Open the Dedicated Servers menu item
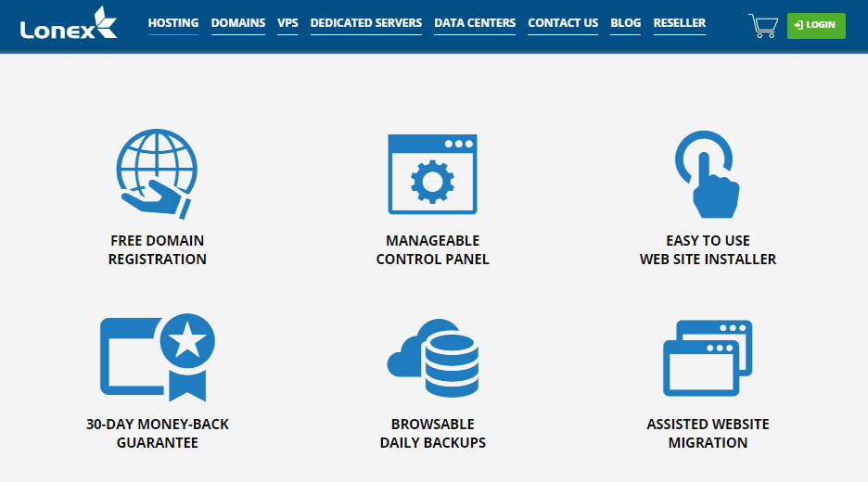 366,23
